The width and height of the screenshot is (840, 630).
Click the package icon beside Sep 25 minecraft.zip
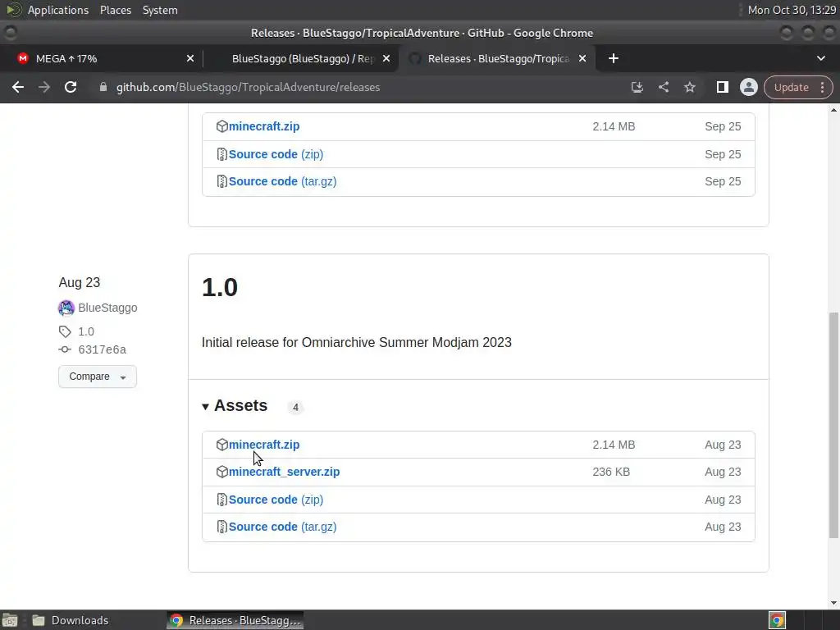pyautogui.click(x=221, y=126)
